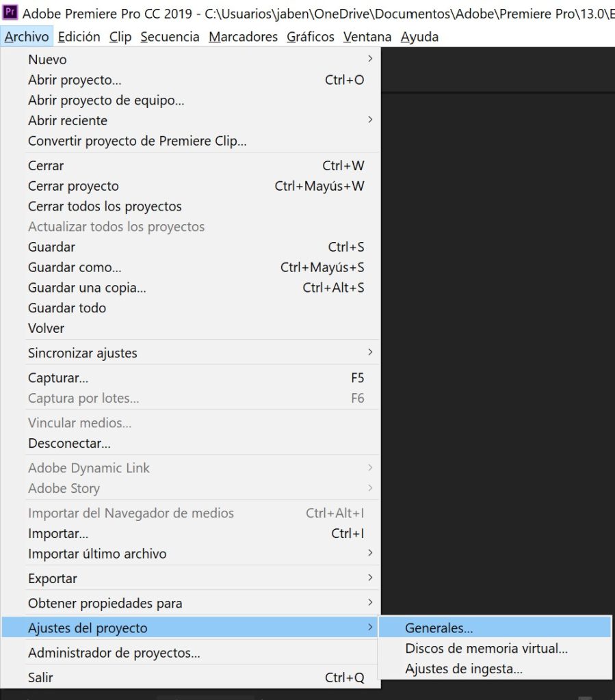Expand the Nuevo submenu arrow
This screenshot has height=700, width=615.
coord(370,59)
